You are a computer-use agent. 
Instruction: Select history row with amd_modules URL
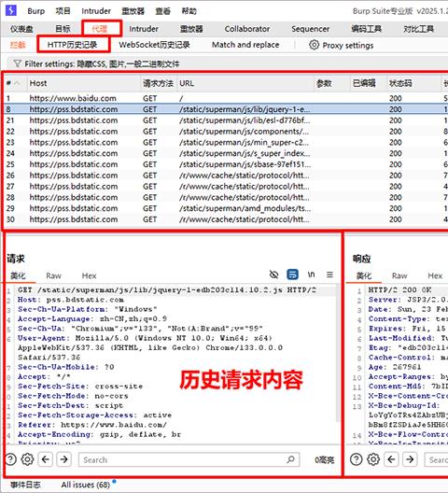pyautogui.click(x=225, y=208)
